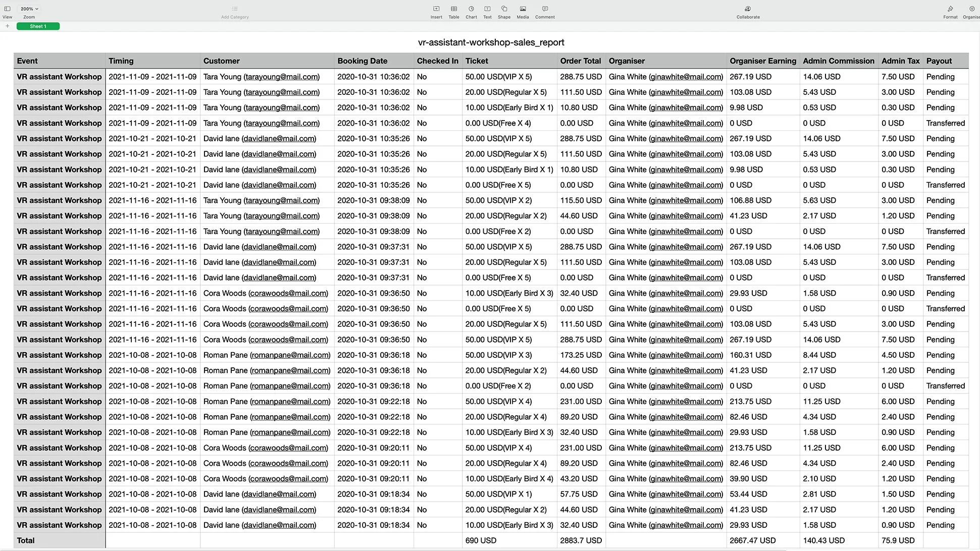Select the Sheet 1 tab
The height and width of the screenshot is (551, 980).
pyautogui.click(x=38, y=26)
